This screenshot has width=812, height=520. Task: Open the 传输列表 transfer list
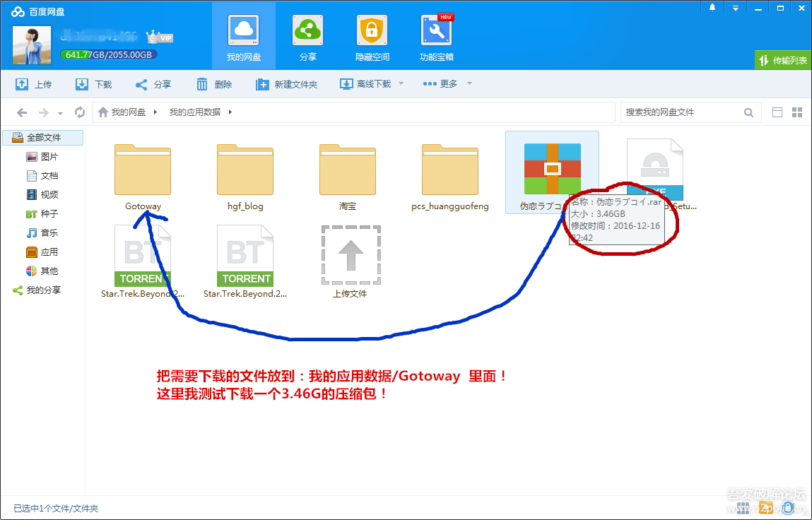coord(783,60)
